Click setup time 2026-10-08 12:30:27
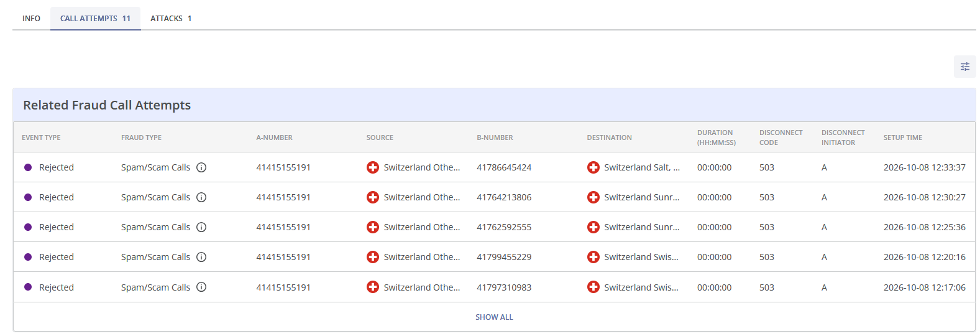Image resolution: width=980 pixels, height=336 pixels. coord(925,197)
